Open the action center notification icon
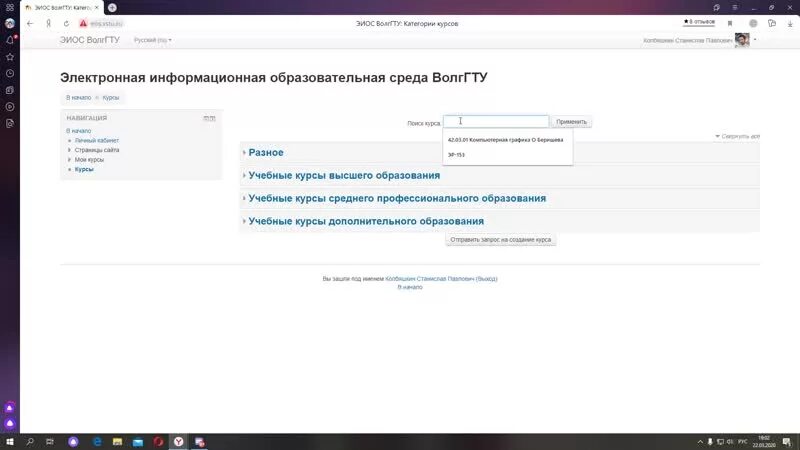Screen dimensions: 800x450 coord(787,442)
